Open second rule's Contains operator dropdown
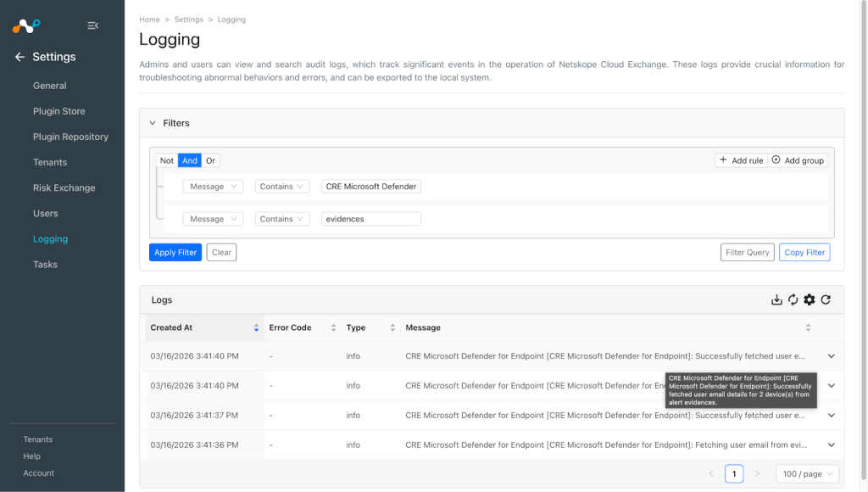Screen dimensions: 868x492 coord(281,219)
